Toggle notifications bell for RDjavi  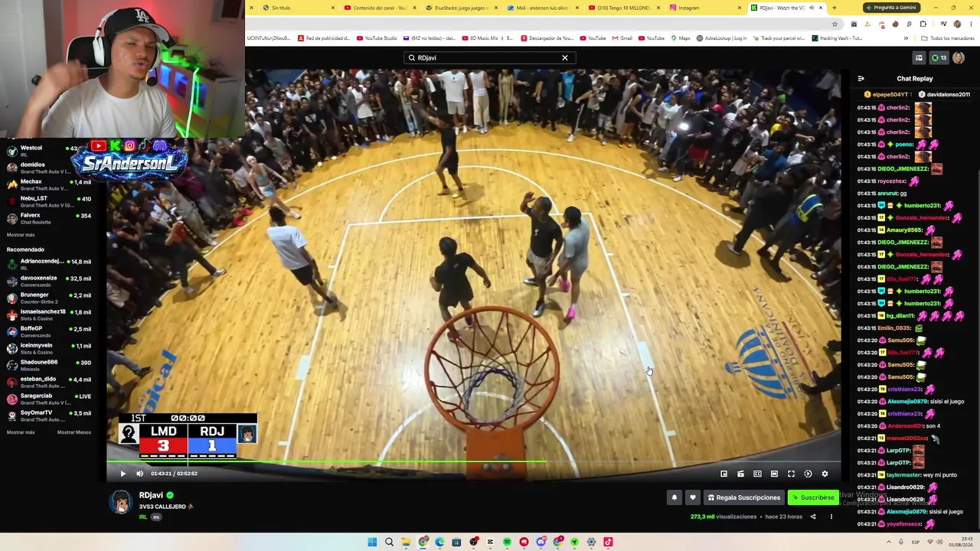point(675,497)
